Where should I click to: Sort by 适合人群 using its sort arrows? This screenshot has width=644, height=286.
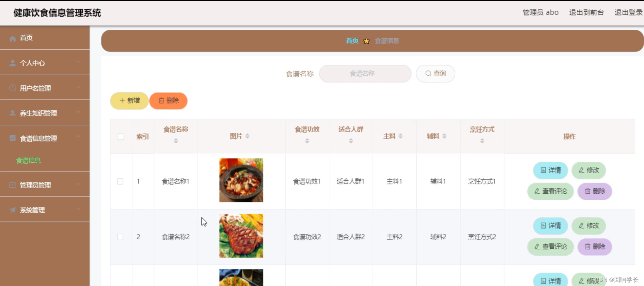coord(351,141)
